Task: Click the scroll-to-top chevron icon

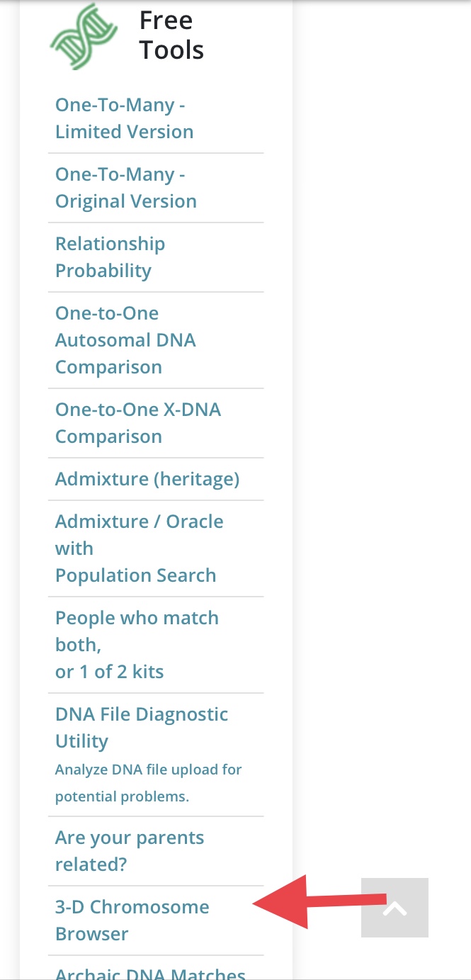Action: (x=395, y=908)
